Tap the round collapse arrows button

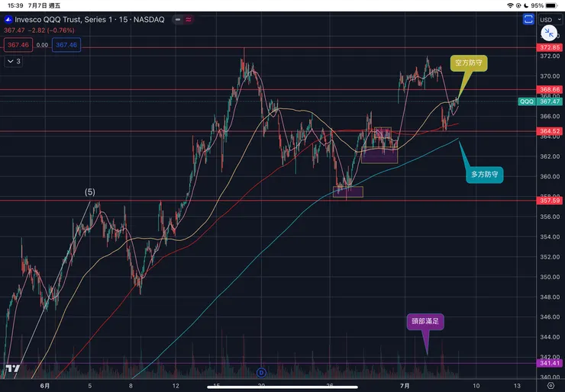549,34
